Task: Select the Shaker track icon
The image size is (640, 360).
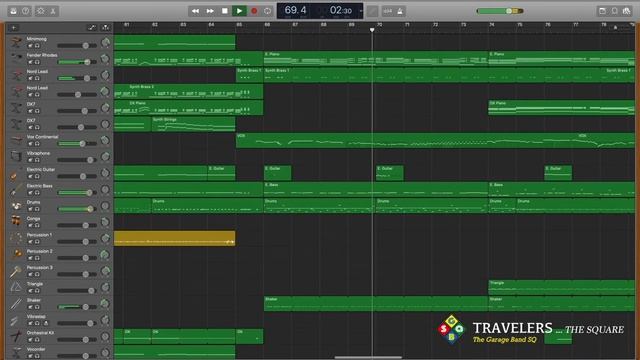Action: pyautogui.click(x=16, y=303)
